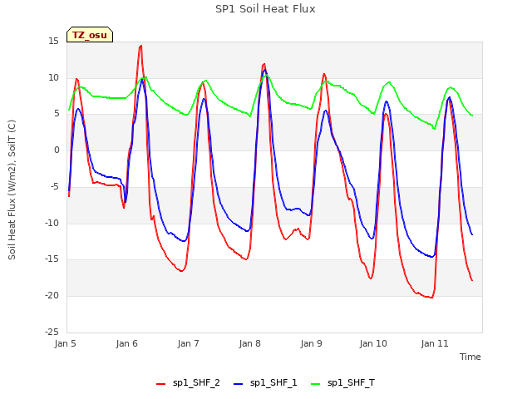This screenshot has width=532, height=399.
Task: Click the Soil Heat Flux y-axis title
Action: 12,190
